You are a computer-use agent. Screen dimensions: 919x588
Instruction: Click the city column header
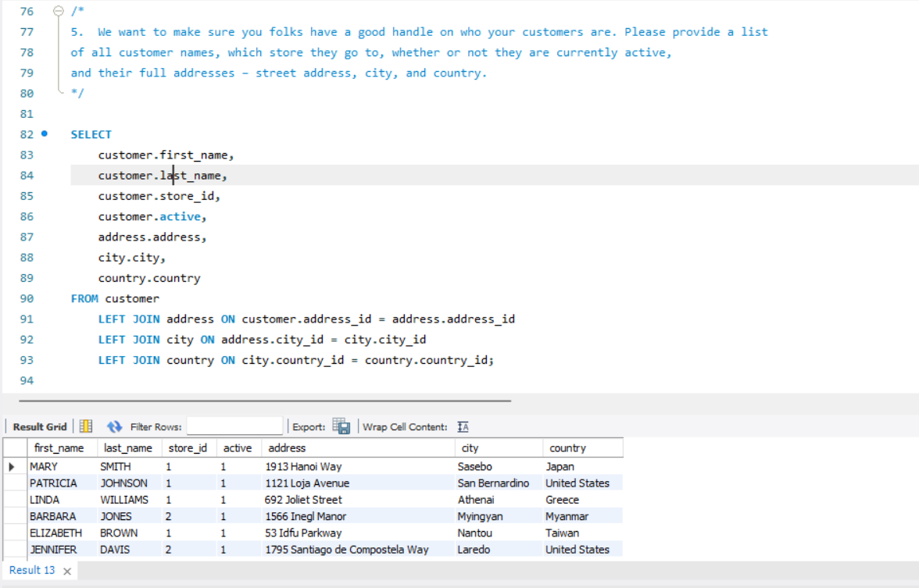coord(499,448)
